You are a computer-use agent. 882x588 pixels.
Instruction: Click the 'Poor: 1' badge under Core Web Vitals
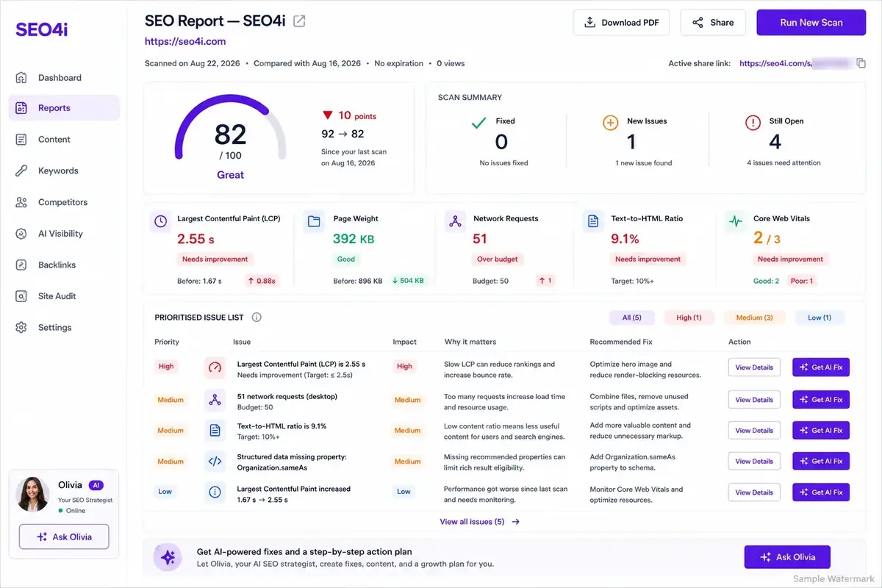point(800,281)
